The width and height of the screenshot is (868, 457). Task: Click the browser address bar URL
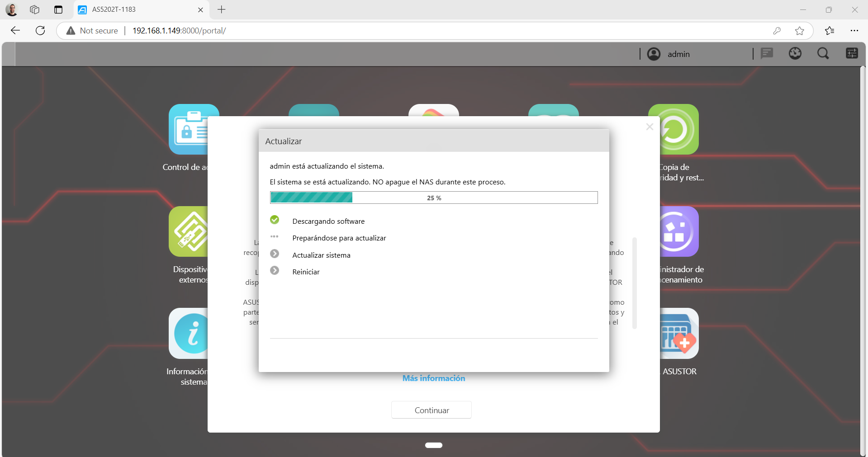tap(179, 31)
